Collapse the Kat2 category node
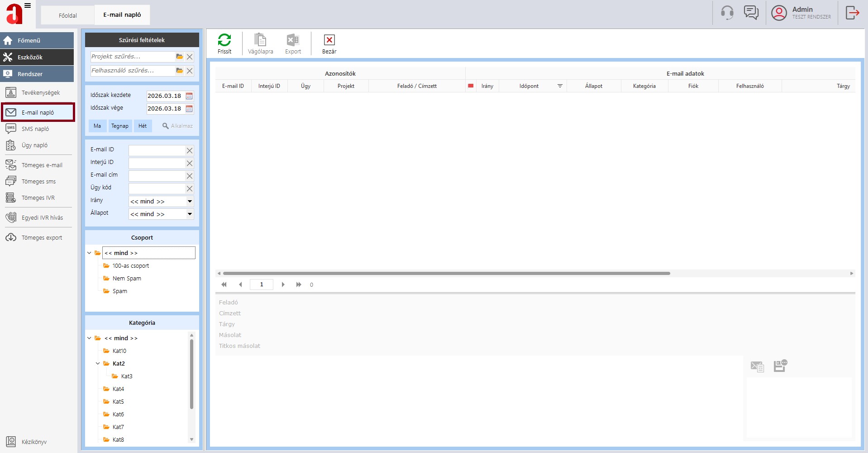 (x=98, y=364)
